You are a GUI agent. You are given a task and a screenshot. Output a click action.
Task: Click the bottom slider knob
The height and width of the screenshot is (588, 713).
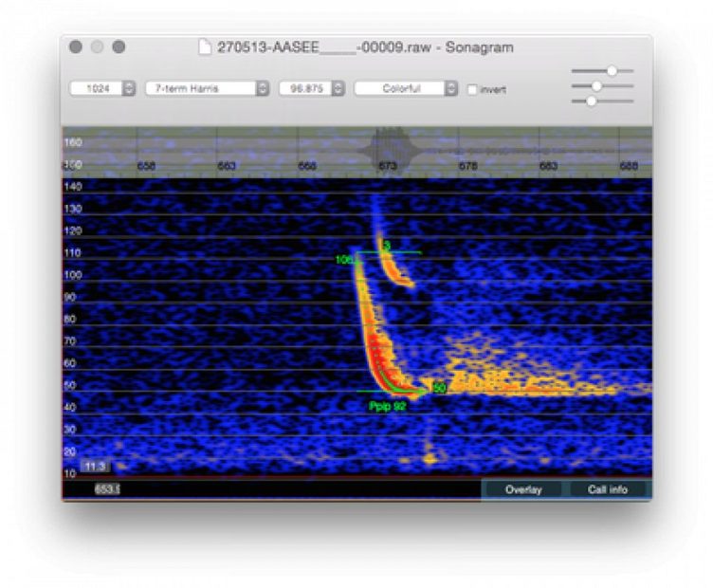[591, 101]
